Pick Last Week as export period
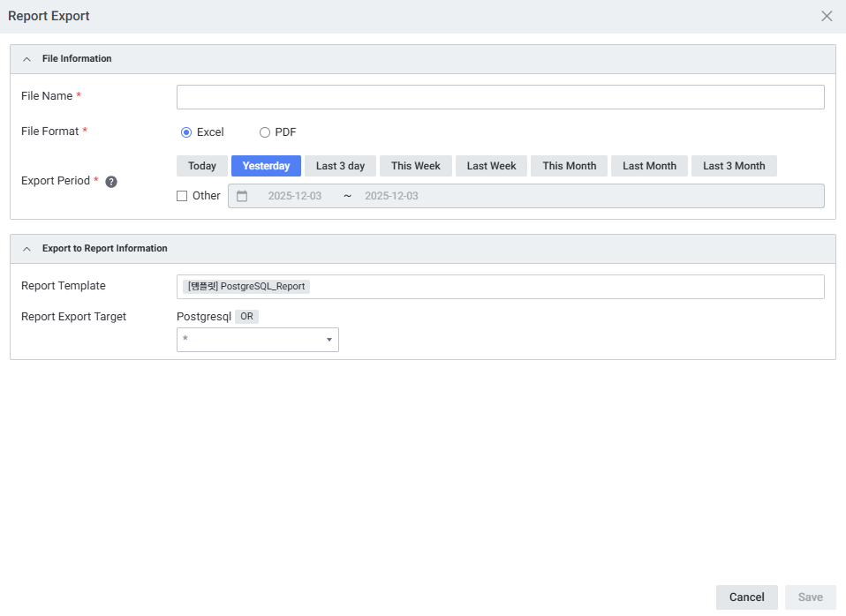This screenshot has height=616, width=846. click(491, 166)
